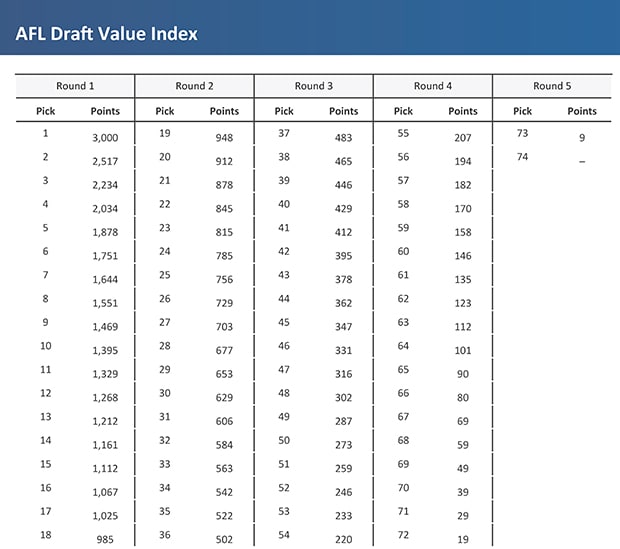Click the points value '1,112'
Image resolution: width=620 pixels, height=549 pixels.
[105, 468]
